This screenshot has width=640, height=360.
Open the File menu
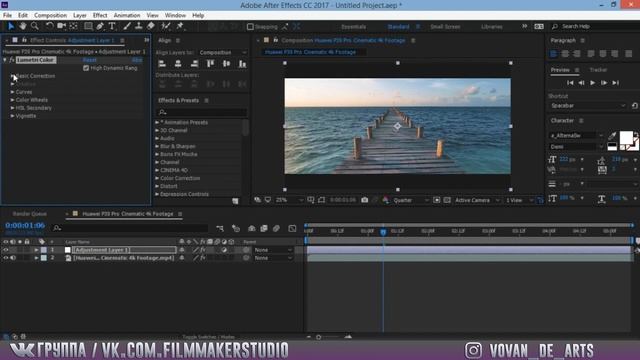tap(7, 16)
